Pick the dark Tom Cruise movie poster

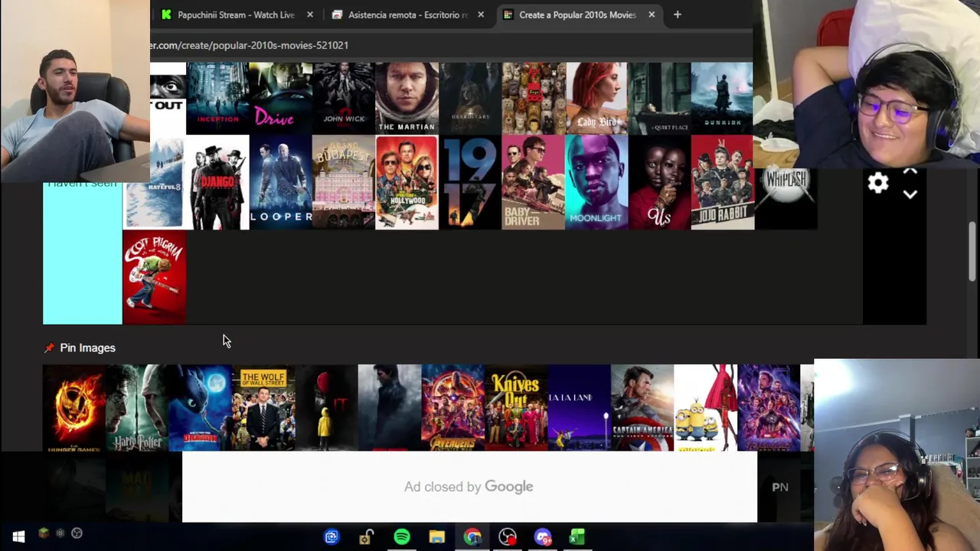(390, 408)
